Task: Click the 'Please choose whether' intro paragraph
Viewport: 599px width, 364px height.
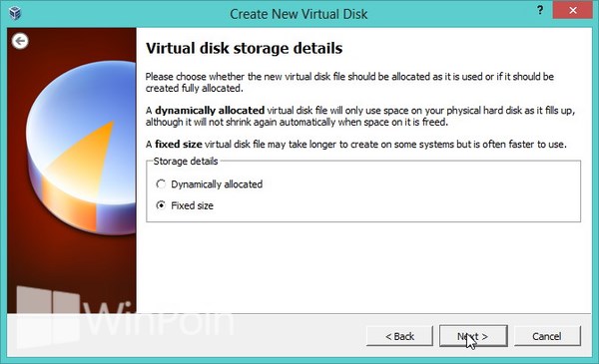Action: (x=349, y=82)
